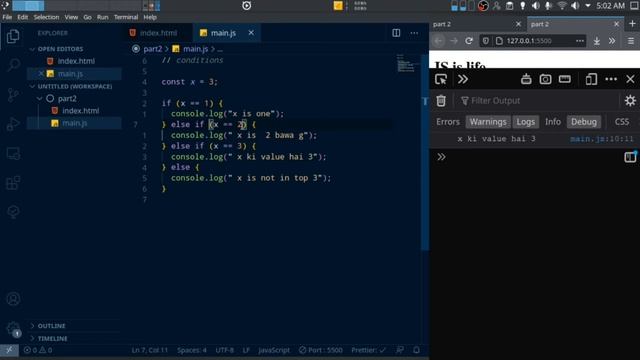Open the browser hamburger menu
The image size is (640, 360).
pyautogui.click(x=631, y=41)
